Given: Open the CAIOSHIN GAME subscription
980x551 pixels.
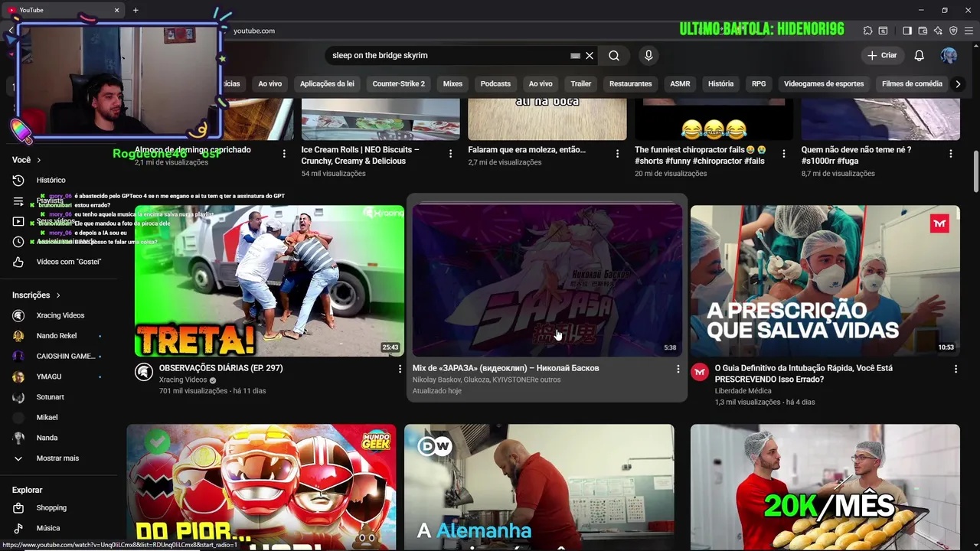Looking at the screenshot, I should pyautogui.click(x=57, y=356).
